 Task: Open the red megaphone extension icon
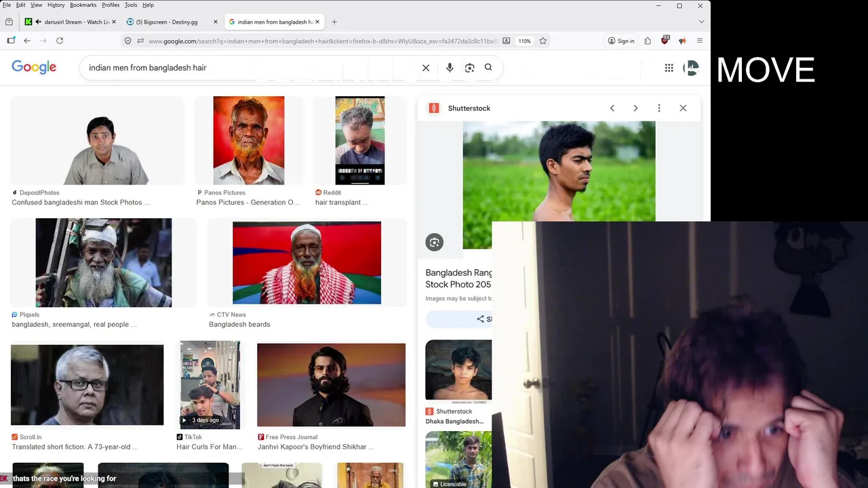(682, 41)
